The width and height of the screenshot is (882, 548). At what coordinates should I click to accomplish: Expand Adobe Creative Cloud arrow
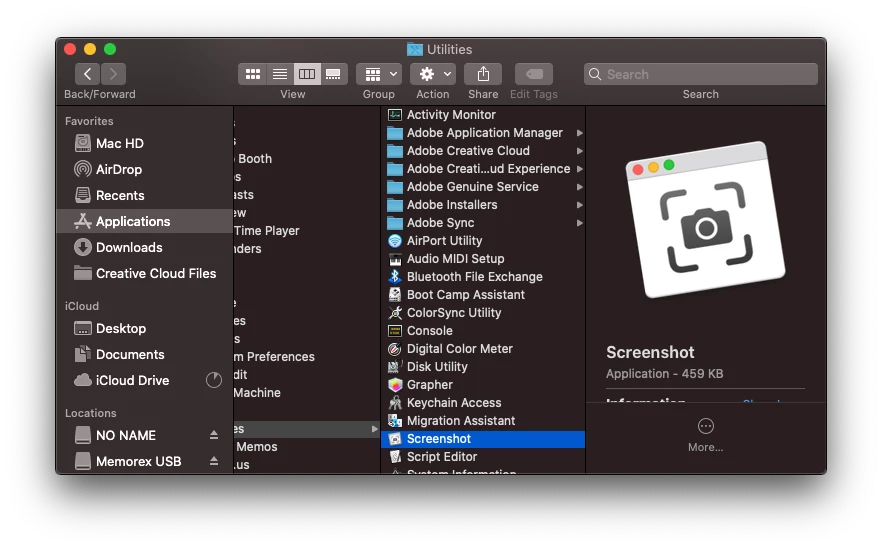coord(579,151)
